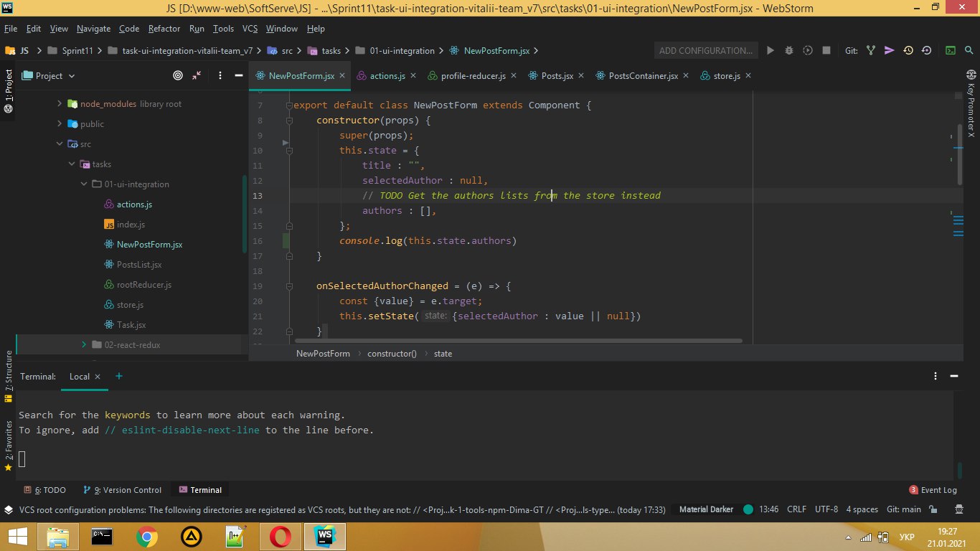
Task: Open Google Chrome from the taskbar
Action: click(x=147, y=536)
